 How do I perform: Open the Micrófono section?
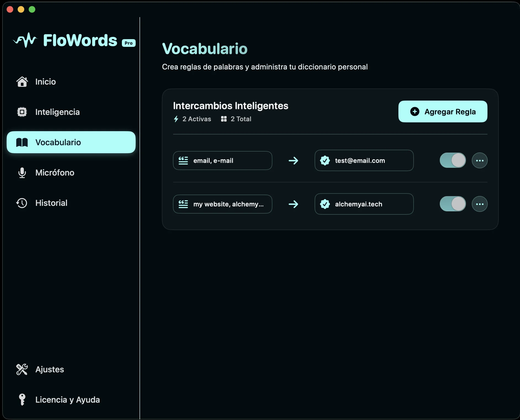[55, 173]
